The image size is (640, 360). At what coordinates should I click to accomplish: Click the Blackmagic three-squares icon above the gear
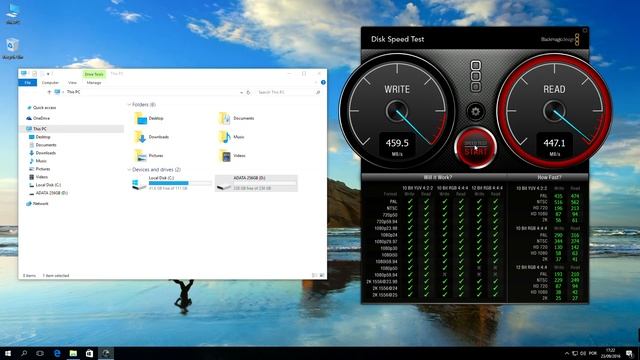(x=476, y=76)
